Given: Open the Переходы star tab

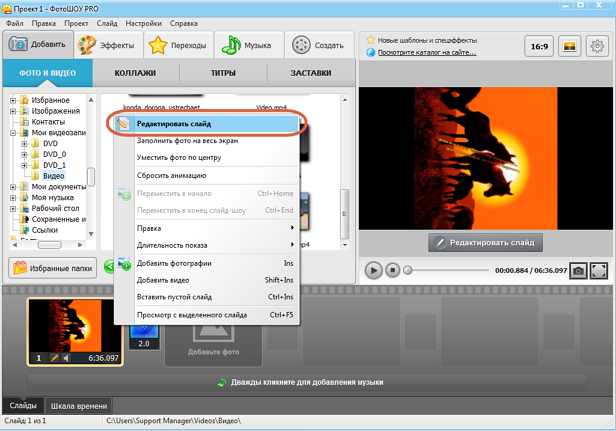Looking at the screenshot, I should (x=178, y=45).
